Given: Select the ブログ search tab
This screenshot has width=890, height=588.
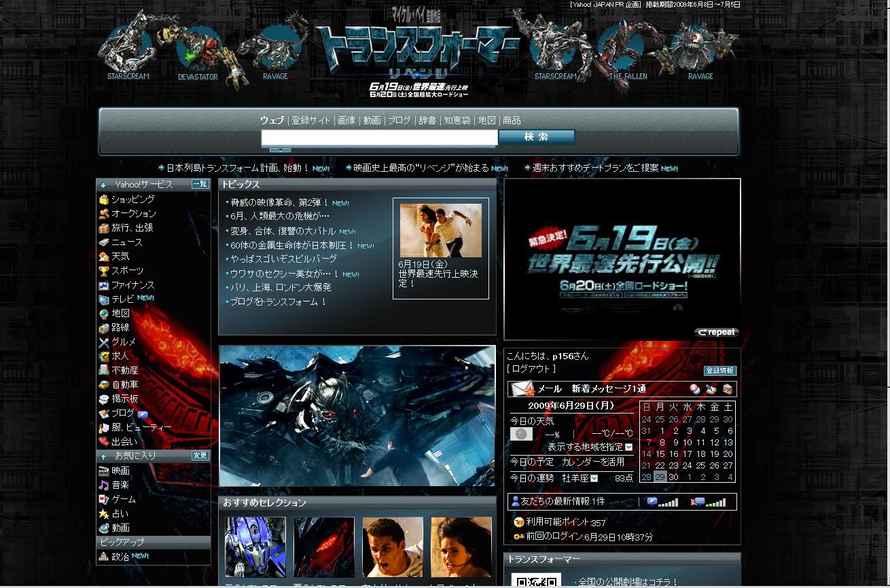Looking at the screenshot, I should tap(399, 120).
